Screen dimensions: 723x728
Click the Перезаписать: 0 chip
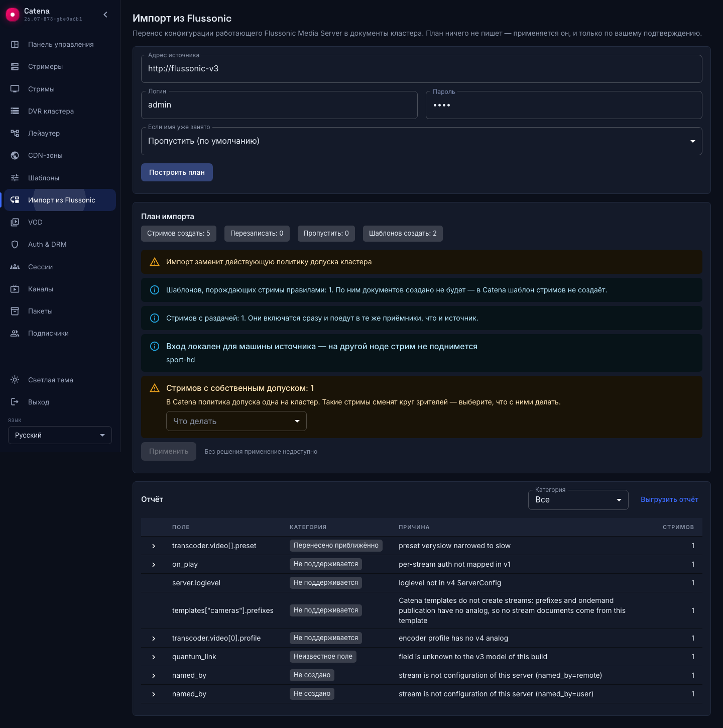tap(257, 234)
